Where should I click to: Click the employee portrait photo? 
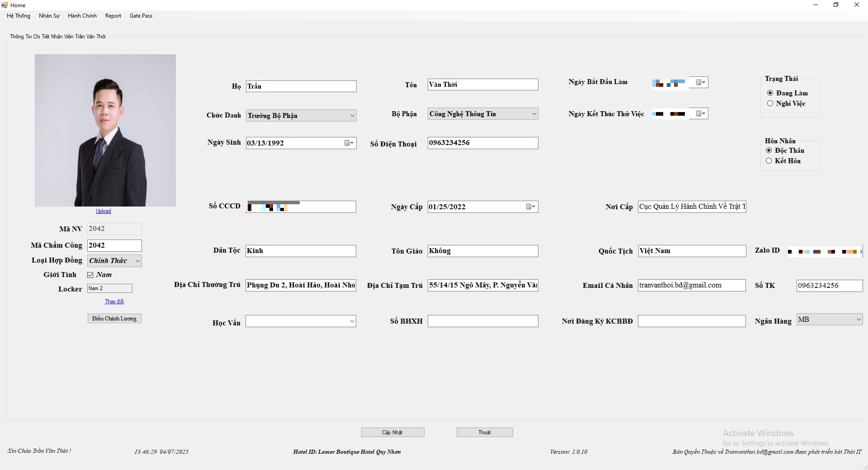(105, 130)
